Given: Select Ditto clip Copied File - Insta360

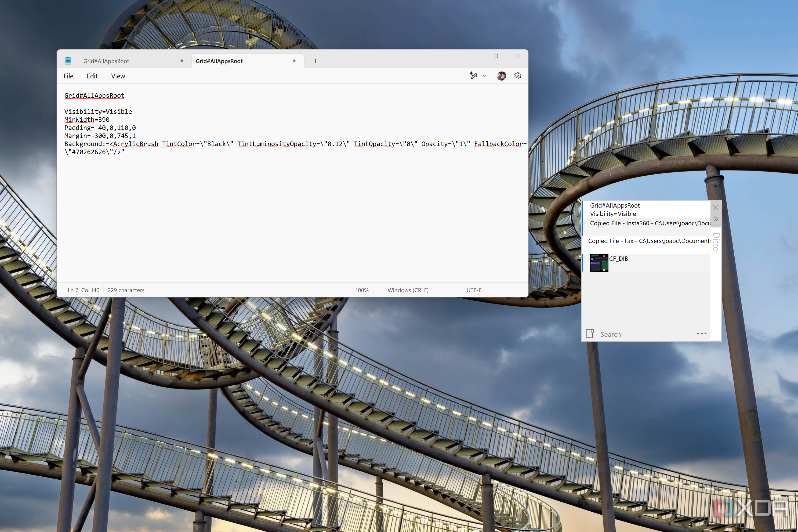Looking at the screenshot, I should pos(646,227).
